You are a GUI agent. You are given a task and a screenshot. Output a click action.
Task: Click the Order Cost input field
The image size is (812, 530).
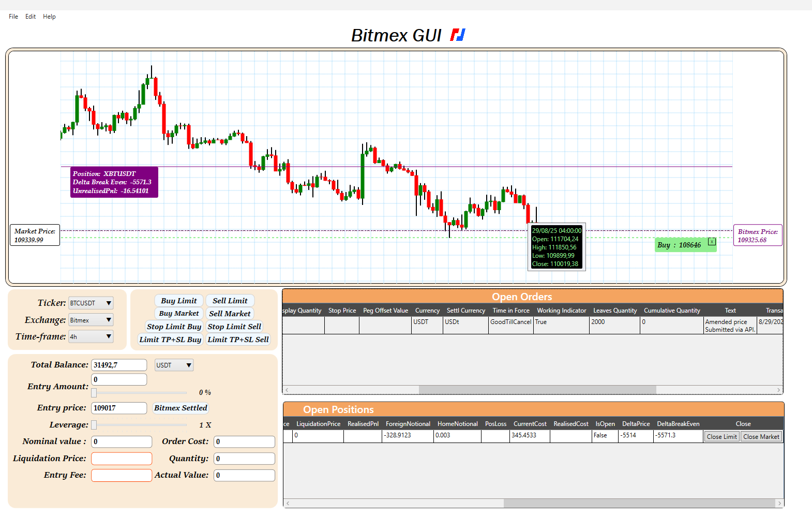(244, 441)
